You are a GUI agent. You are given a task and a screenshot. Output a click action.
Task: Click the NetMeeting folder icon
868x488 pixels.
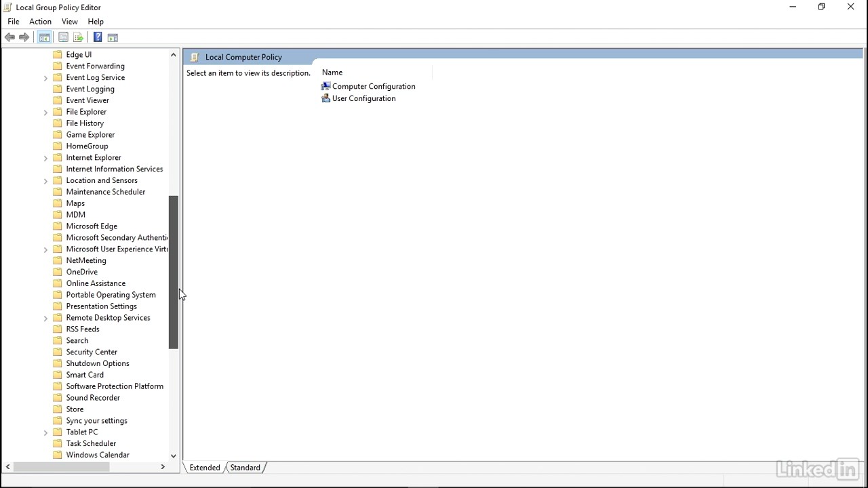[x=58, y=260]
